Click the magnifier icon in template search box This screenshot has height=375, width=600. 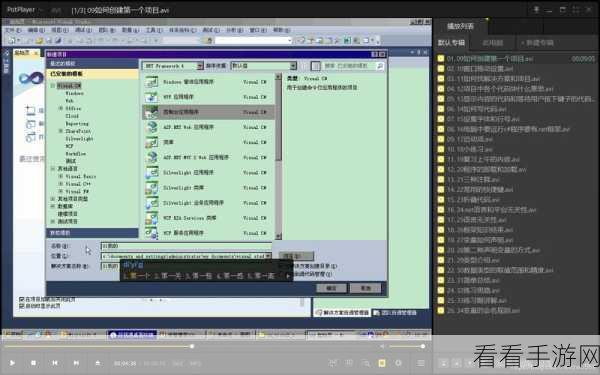[x=380, y=66]
